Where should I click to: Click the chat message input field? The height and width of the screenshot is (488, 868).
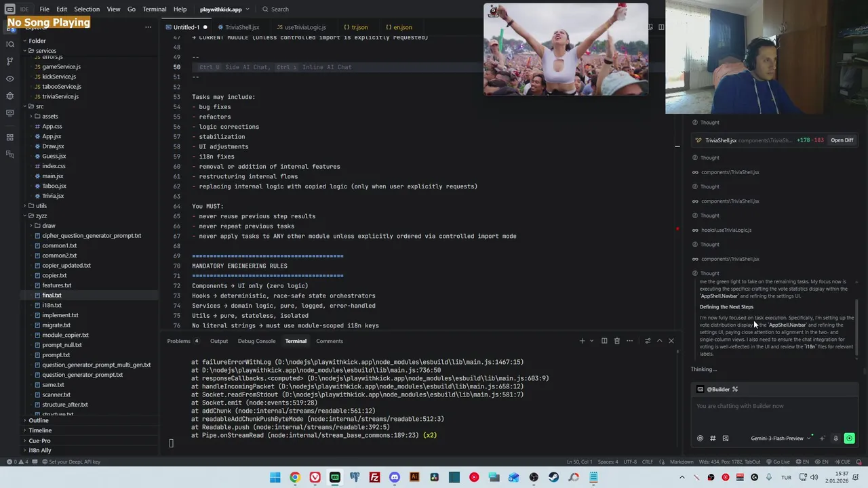click(x=775, y=407)
